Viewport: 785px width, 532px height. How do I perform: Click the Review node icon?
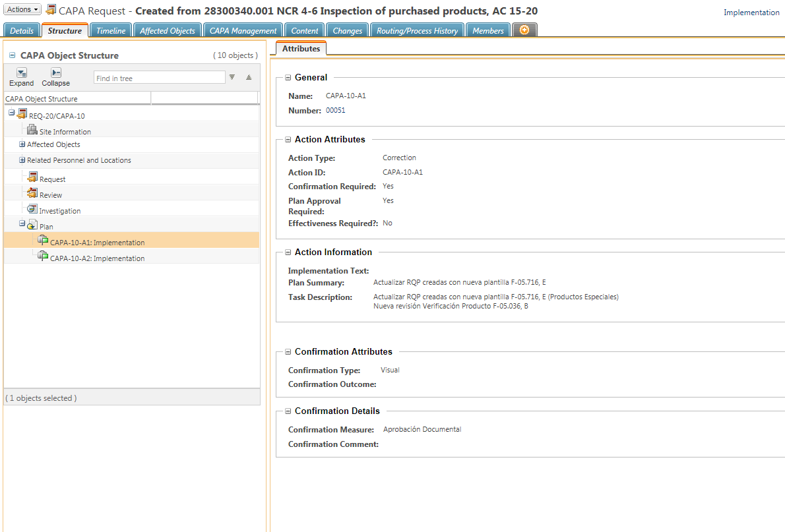pyautogui.click(x=32, y=193)
